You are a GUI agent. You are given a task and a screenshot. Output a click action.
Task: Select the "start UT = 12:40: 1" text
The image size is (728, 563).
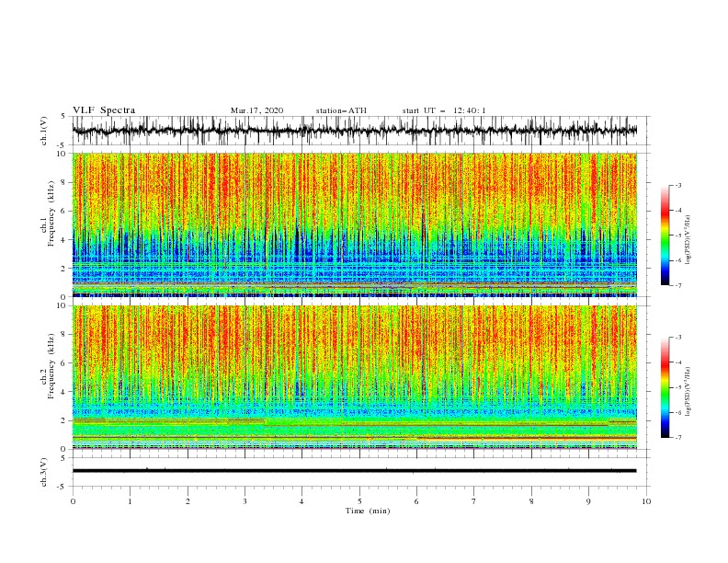click(x=444, y=110)
